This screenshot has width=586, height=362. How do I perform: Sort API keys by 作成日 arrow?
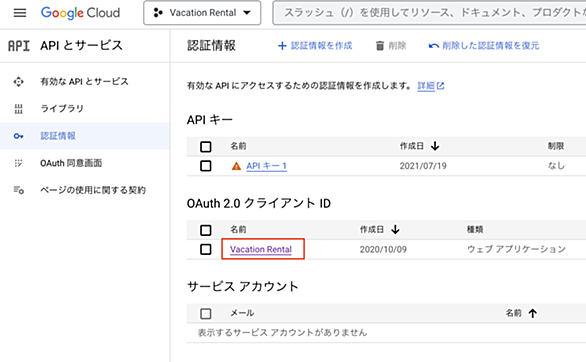tap(435, 146)
